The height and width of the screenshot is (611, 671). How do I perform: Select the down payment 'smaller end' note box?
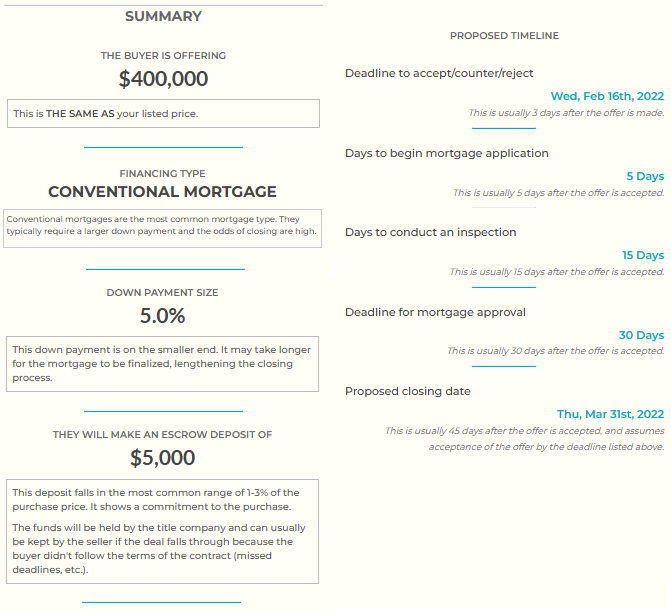click(x=163, y=364)
